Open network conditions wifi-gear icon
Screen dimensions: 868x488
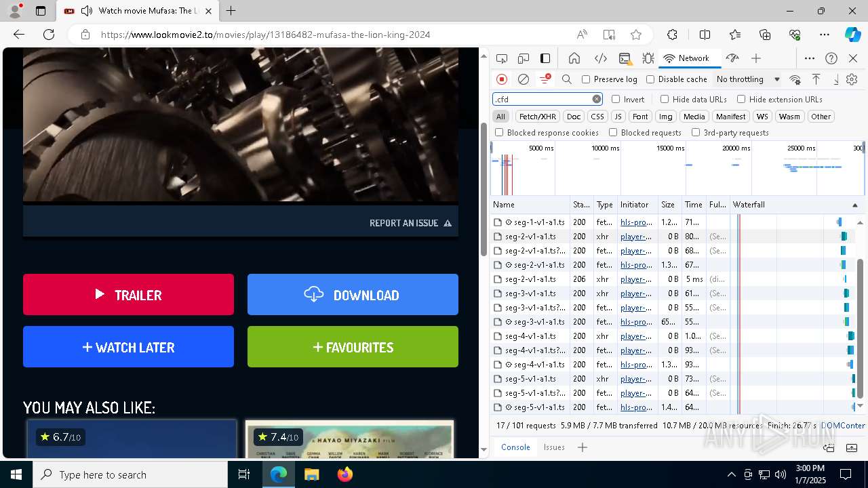pyautogui.click(x=795, y=79)
